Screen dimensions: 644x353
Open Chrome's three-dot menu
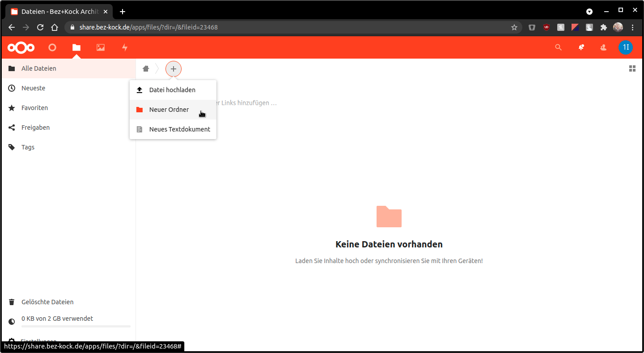[x=632, y=27]
